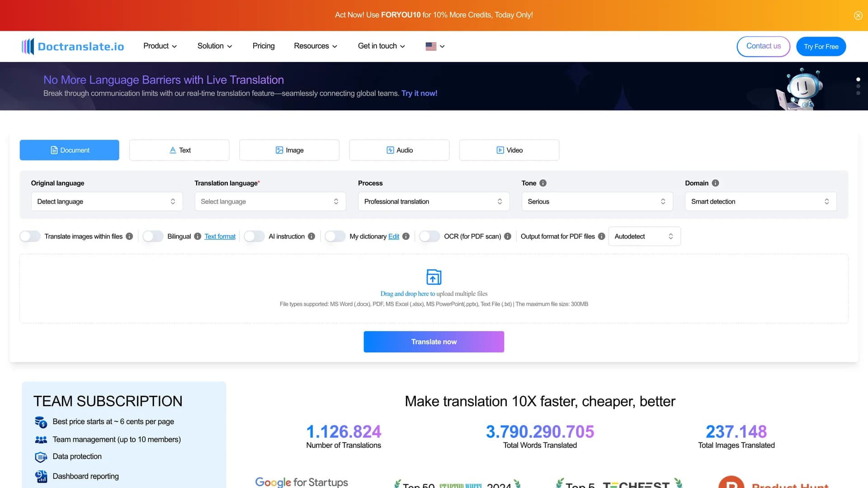Click Drag and drop here upload link
Viewport: 868px width, 488px height.
pos(407,294)
